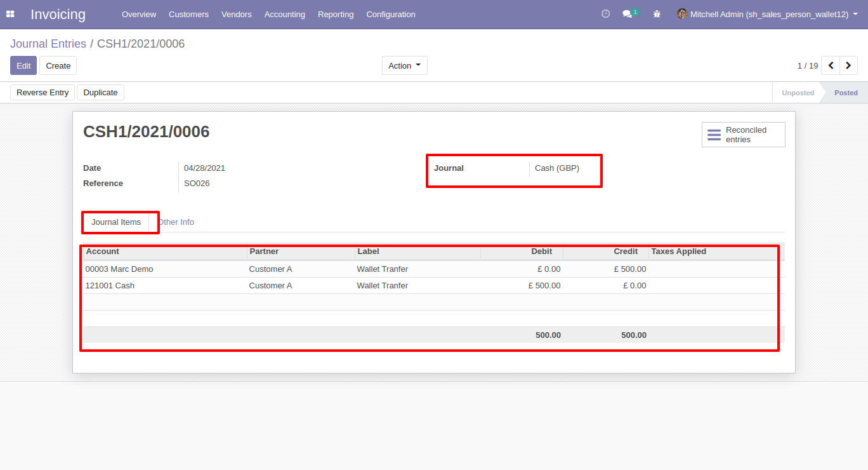
Task: Click the £ 500.00 debit in Cash row
Action: [544, 286]
